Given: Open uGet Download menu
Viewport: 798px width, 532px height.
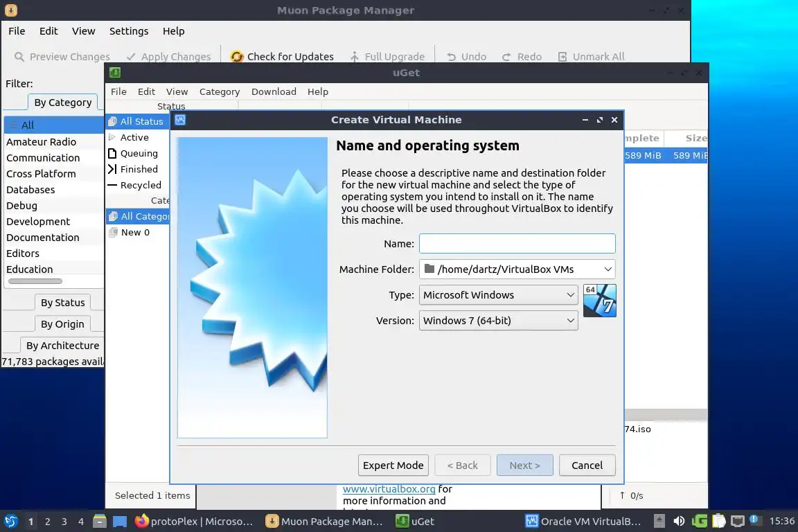Looking at the screenshot, I should pyautogui.click(x=274, y=91).
